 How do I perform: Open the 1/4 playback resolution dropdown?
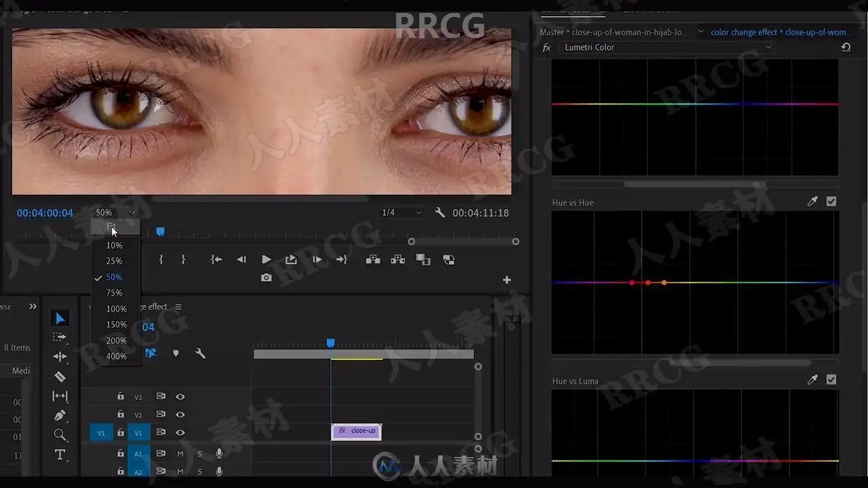click(401, 213)
